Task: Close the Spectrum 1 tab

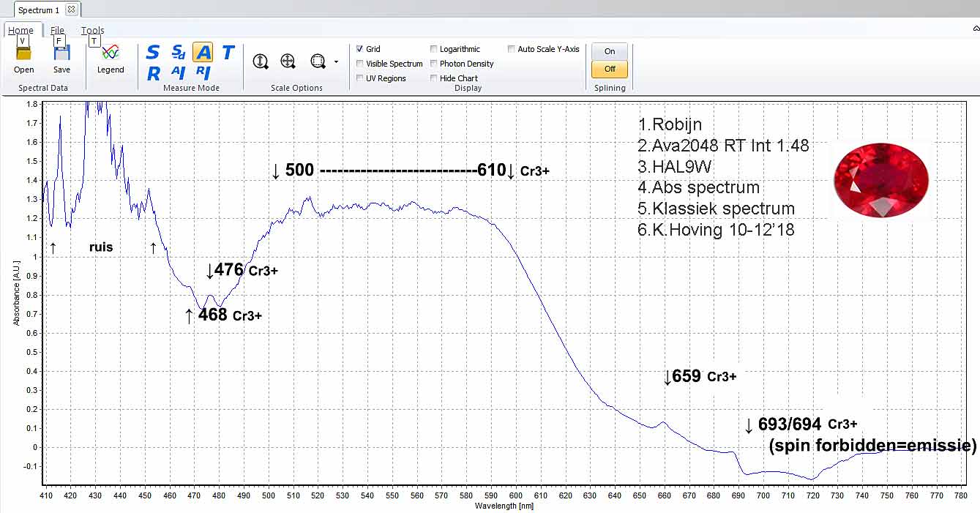Action: coord(71,10)
